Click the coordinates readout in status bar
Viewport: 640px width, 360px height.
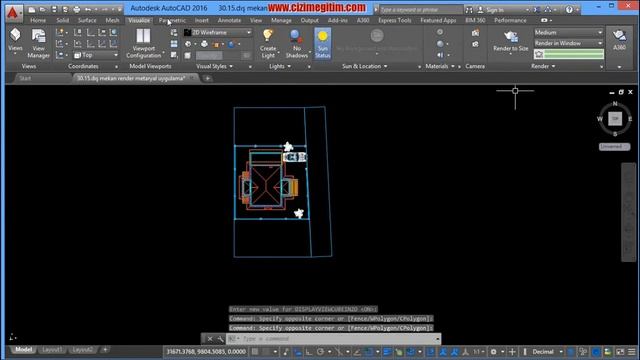(x=207, y=352)
